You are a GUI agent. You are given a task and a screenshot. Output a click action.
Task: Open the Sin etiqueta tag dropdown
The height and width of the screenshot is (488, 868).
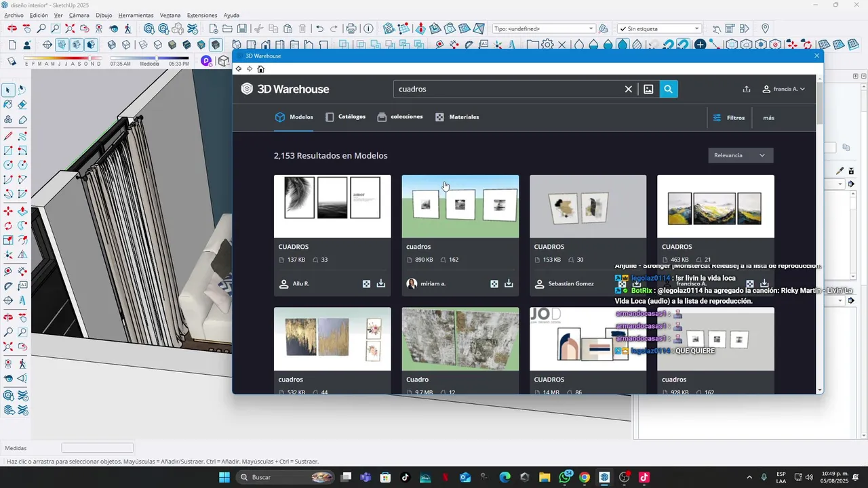[659, 28]
